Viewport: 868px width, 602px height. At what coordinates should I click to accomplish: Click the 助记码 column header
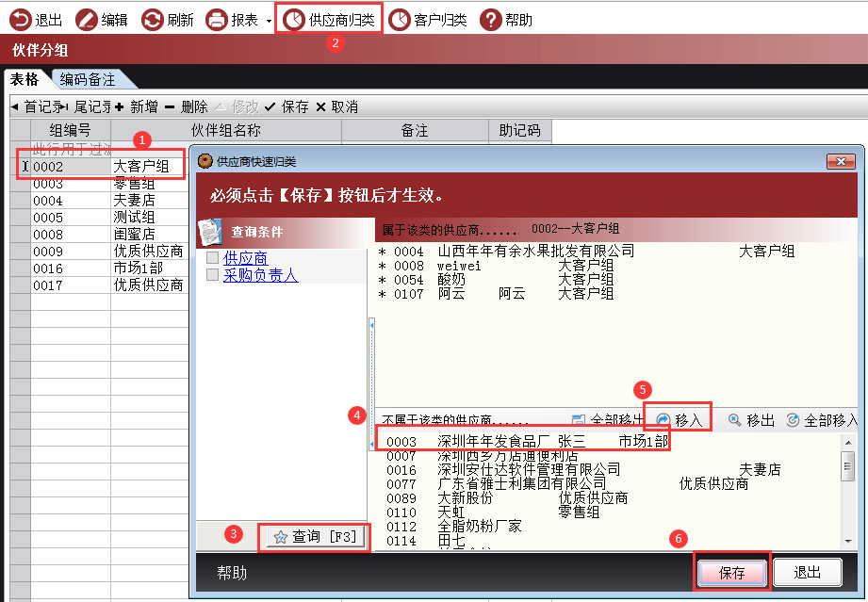[x=520, y=130]
